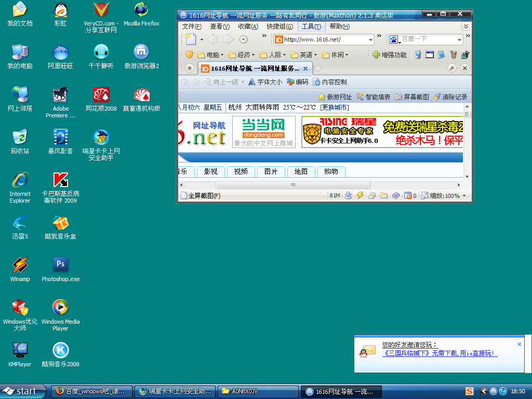Click the My Computer utility icon after 增强功能
Viewport: 532px width, 399px height.
(418, 55)
